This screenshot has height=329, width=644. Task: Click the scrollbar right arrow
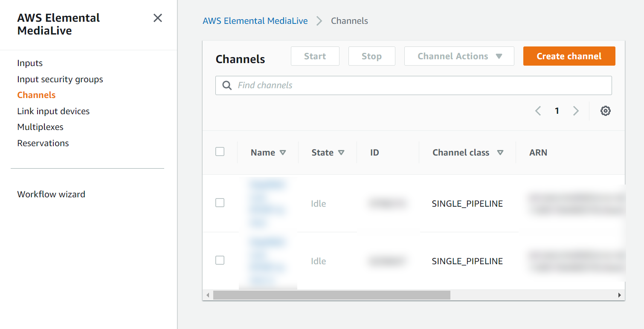619,294
